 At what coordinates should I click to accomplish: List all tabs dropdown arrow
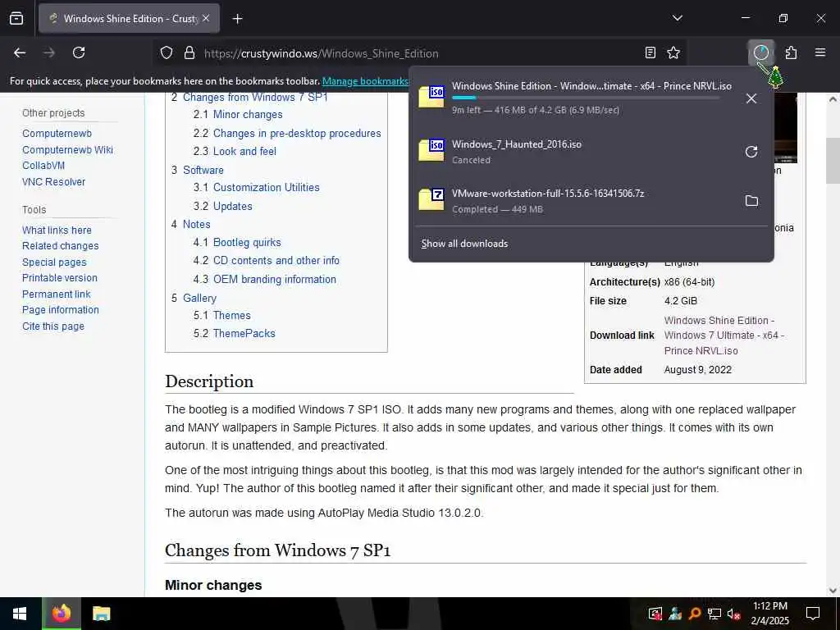677,18
